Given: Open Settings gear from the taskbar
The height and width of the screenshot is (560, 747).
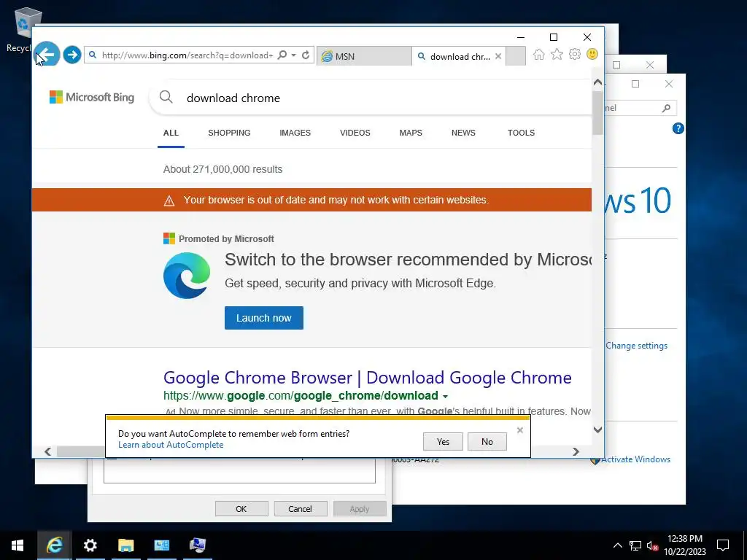Looking at the screenshot, I should tap(90, 545).
